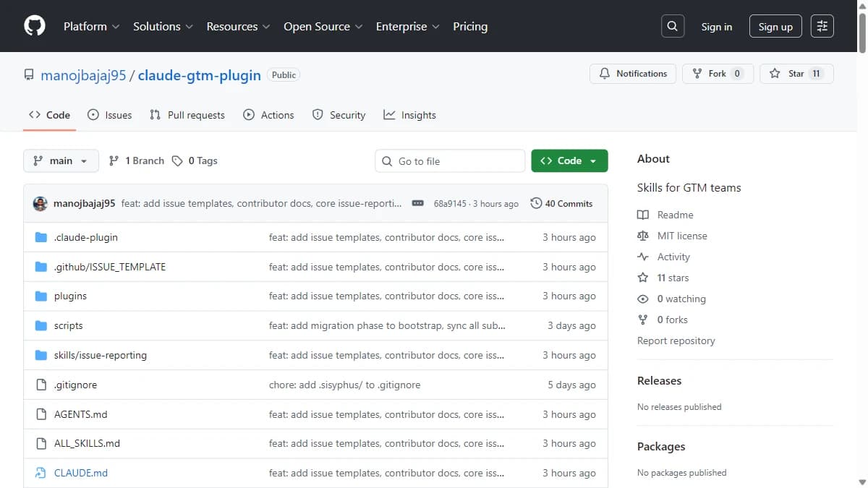Expand commit message with ellipsis button
The width and height of the screenshot is (868, 488).
tap(417, 204)
